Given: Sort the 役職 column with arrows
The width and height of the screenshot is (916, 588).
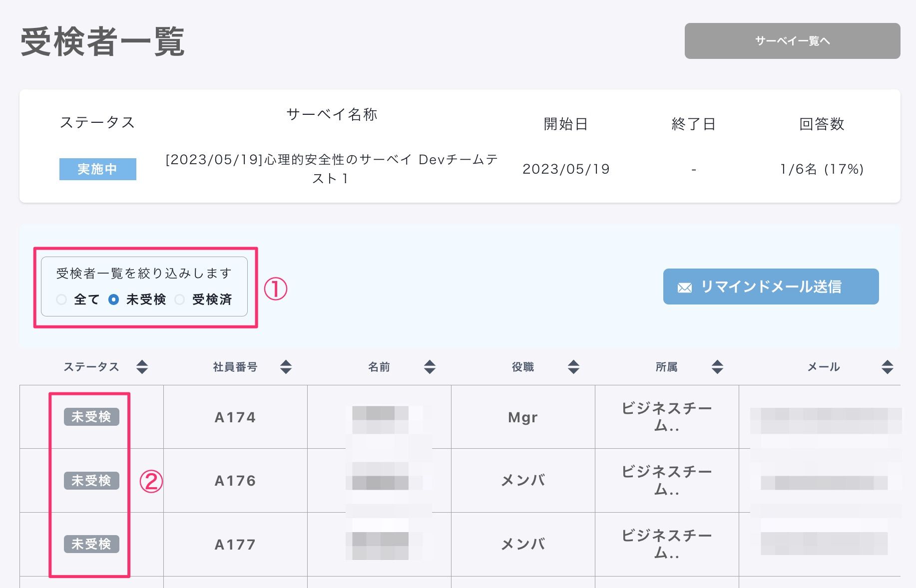Looking at the screenshot, I should 573,367.
